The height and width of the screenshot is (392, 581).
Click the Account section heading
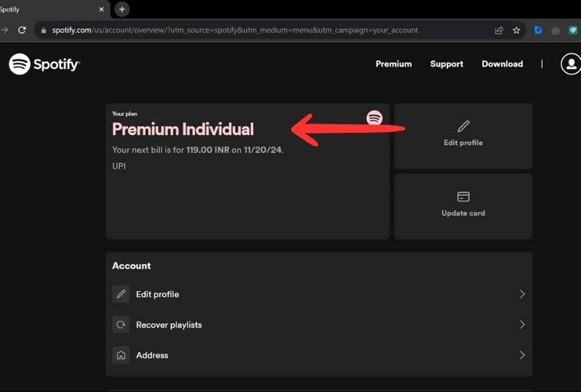pos(131,266)
